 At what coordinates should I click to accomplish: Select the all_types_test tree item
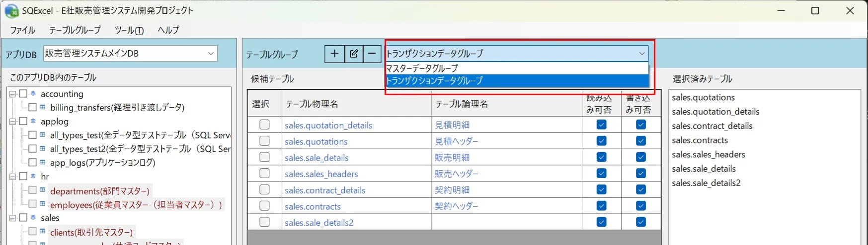[x=140, y=135]
